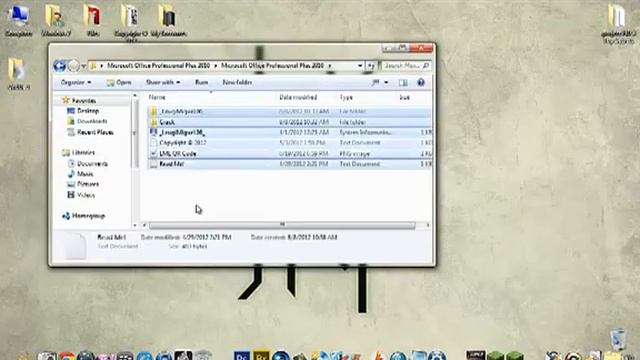Click the horizontal scrollbar left arrow
This screenshot has width=640, height=360.
point(144,225)
